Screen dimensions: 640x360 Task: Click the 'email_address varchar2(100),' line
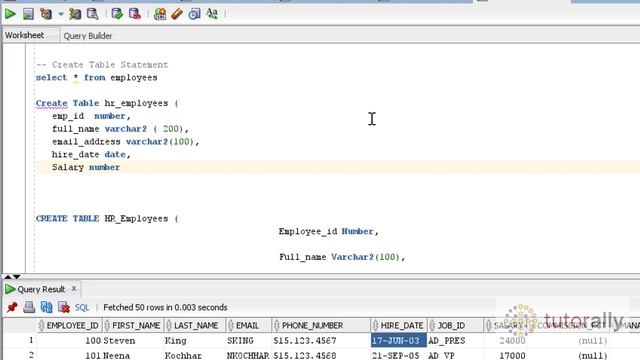tap(125, 142)
